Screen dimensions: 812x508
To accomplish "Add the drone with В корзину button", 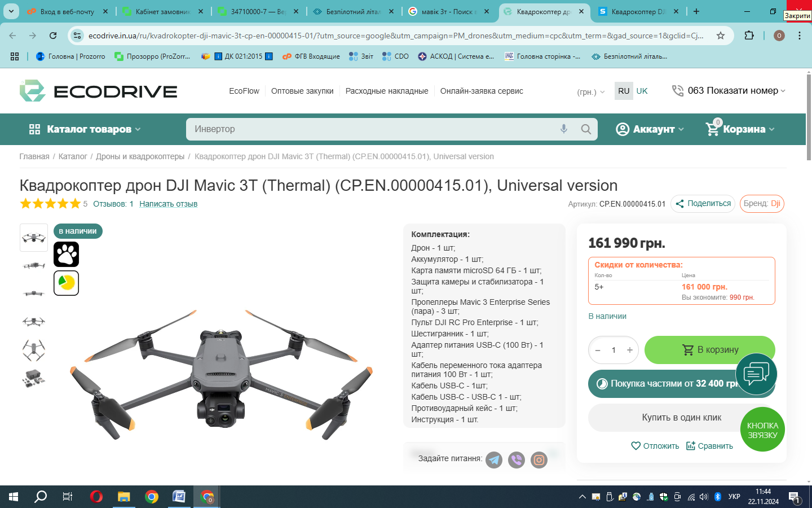I will [x=709, y=350].
